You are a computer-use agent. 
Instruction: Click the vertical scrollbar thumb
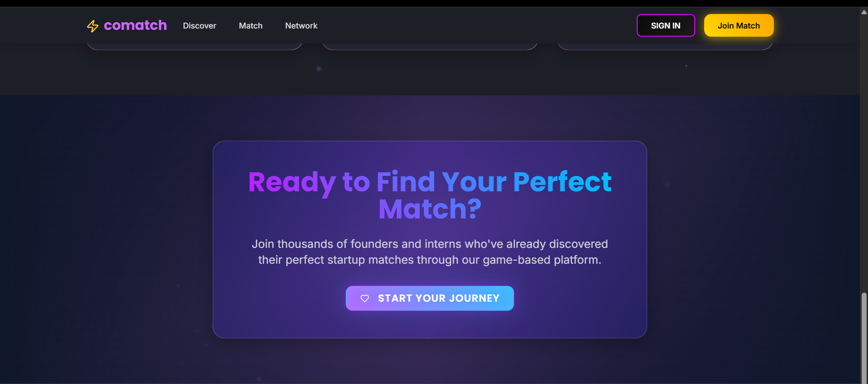pyautogui.click(x=864, y=337)
